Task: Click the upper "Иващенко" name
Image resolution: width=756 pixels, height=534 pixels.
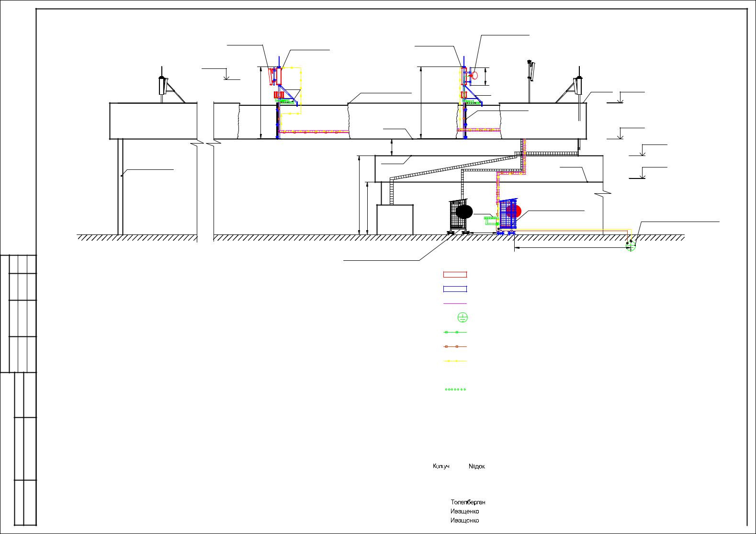Action: (x=465, y=512)
